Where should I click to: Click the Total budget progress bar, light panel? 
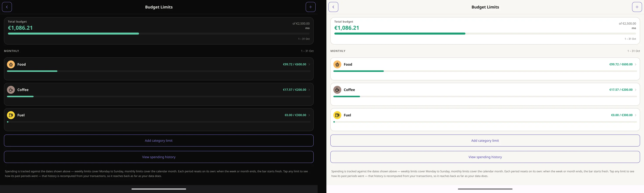485,34
